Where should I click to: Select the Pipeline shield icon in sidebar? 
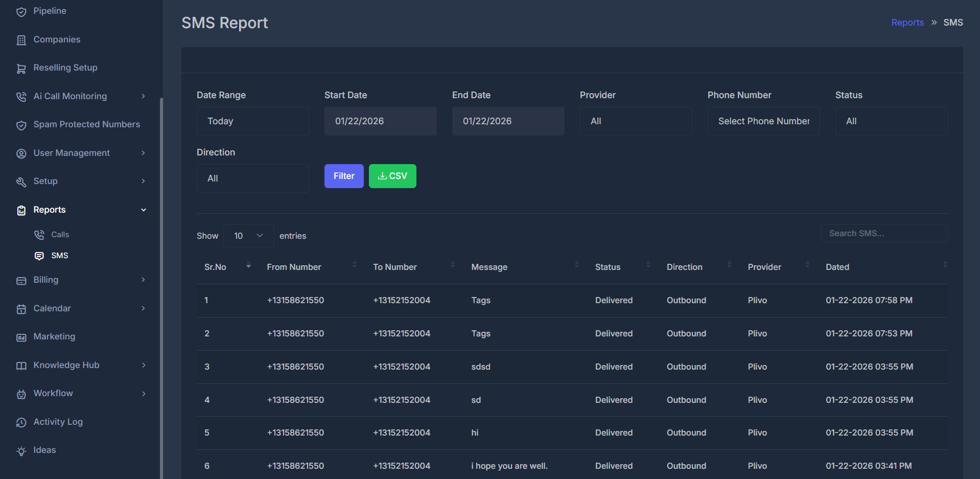click(x=21, y=11)
